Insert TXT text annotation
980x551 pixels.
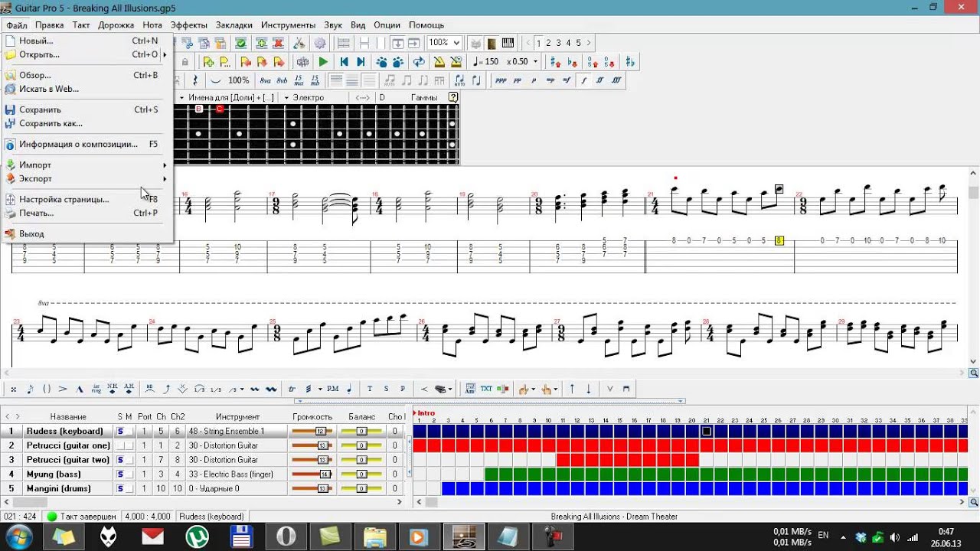486,389
